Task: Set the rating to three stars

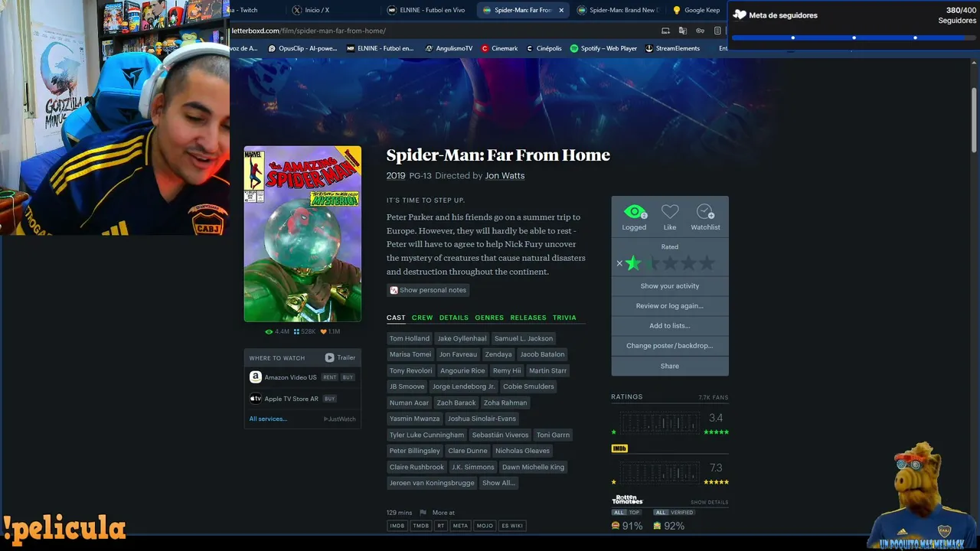Action: pyautogui.click(x=670, y=263)
